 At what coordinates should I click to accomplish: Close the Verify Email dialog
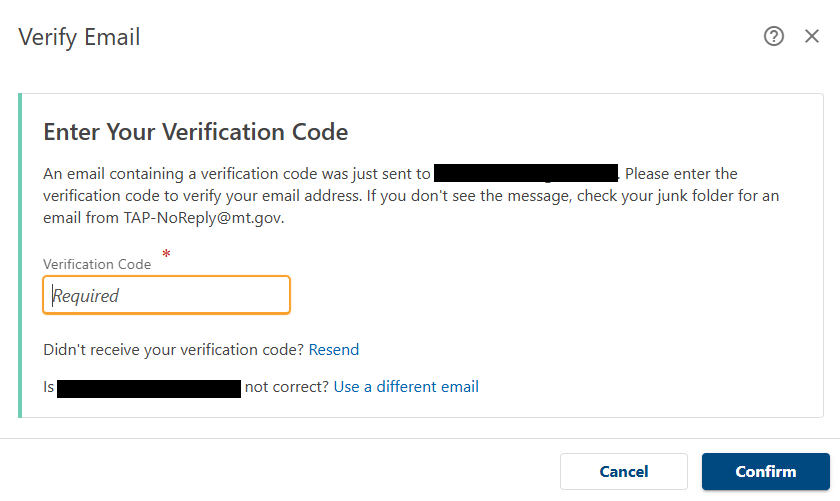pos(812,37)
